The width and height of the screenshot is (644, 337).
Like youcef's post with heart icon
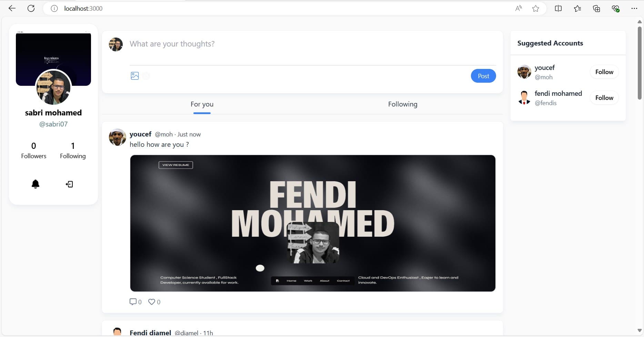(152, 302)
